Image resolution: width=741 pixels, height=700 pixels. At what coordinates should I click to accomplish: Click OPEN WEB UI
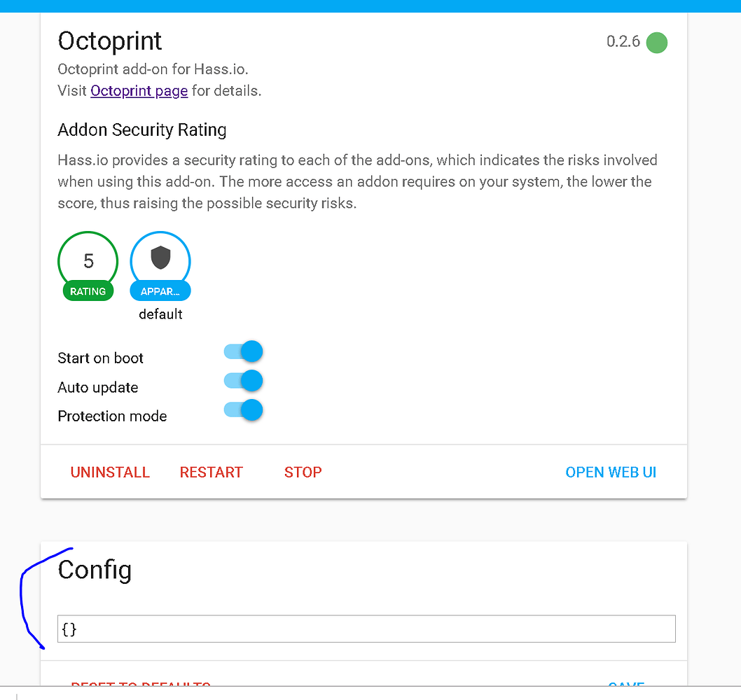coord(610,472)
